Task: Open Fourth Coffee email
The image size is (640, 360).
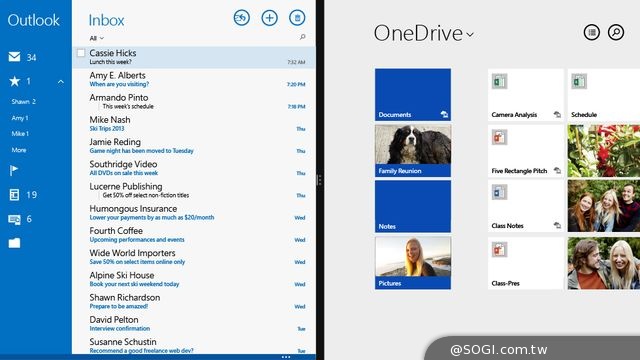Action: [194, 235]
